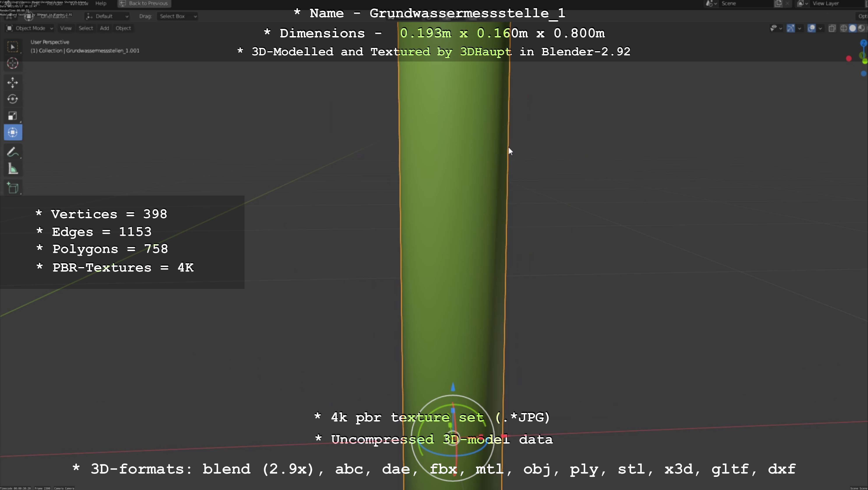Toggle Show Overlays button

click(812, 28)
